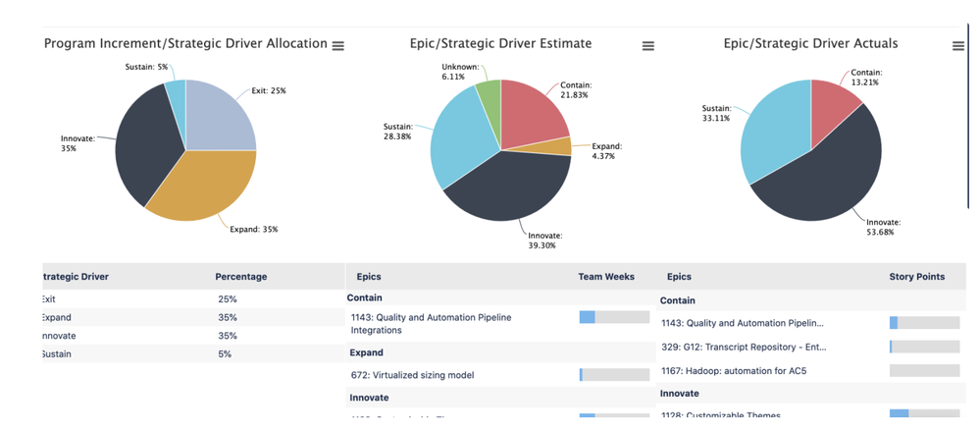Image resolution: width=980 pixels, height=431 pixels.
Task: Click the 'Unknown: 6.11%' pie label
Action: click(x=460, y=72)
